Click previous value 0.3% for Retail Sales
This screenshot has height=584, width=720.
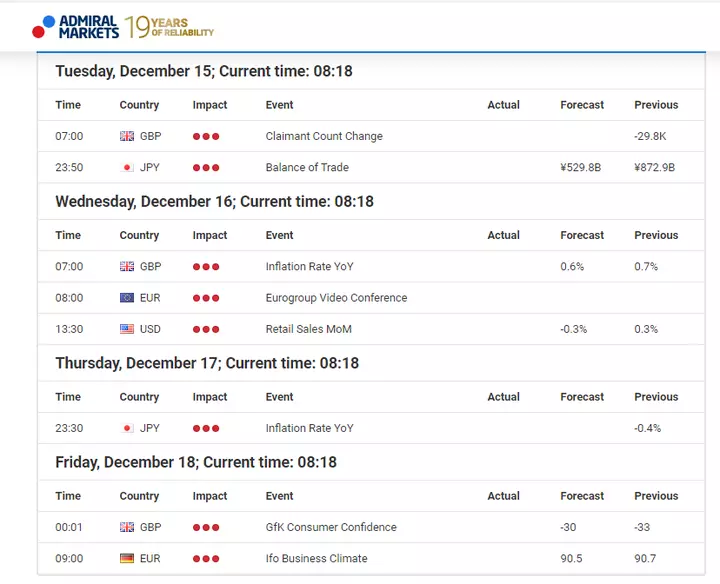646,329
